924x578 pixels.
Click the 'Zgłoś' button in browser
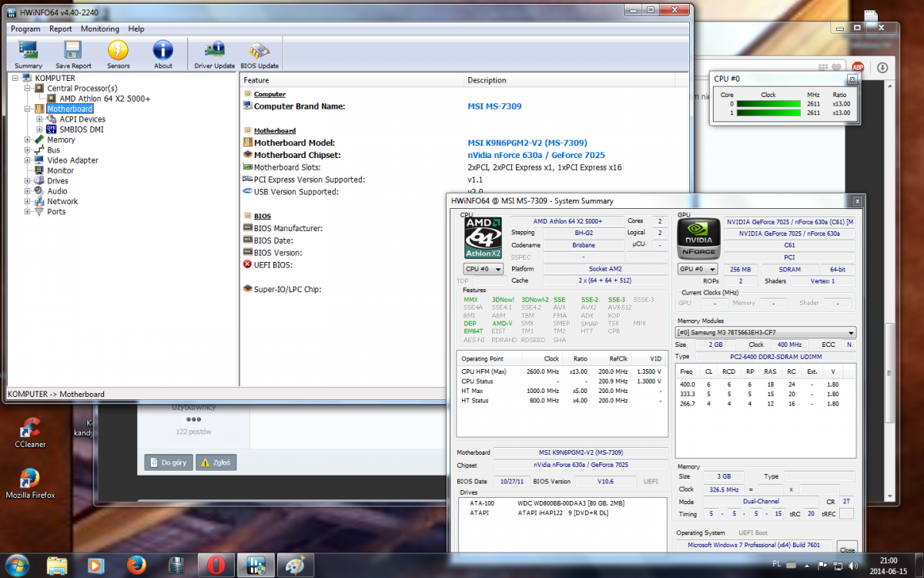tap(216, 462)
